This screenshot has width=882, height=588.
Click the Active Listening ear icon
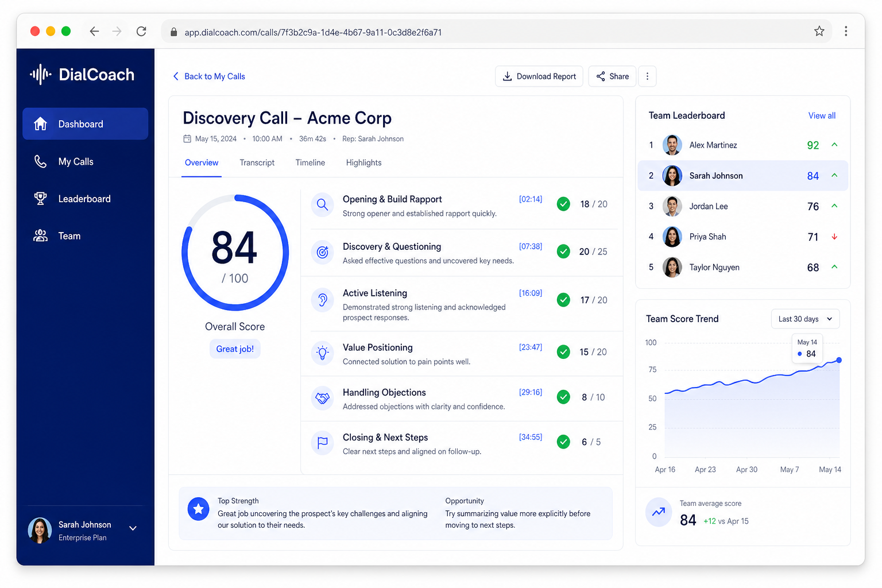click(323, 300)
